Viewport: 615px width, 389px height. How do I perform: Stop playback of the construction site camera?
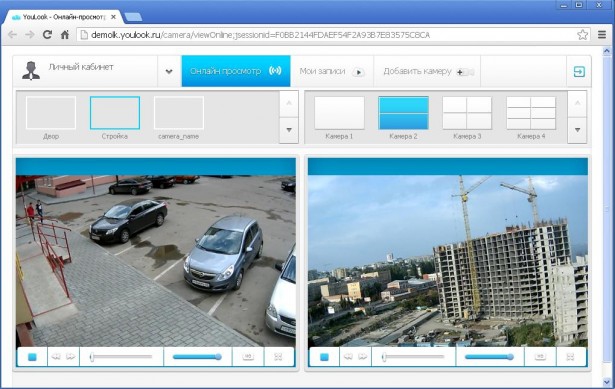click(x=324, y=357)
